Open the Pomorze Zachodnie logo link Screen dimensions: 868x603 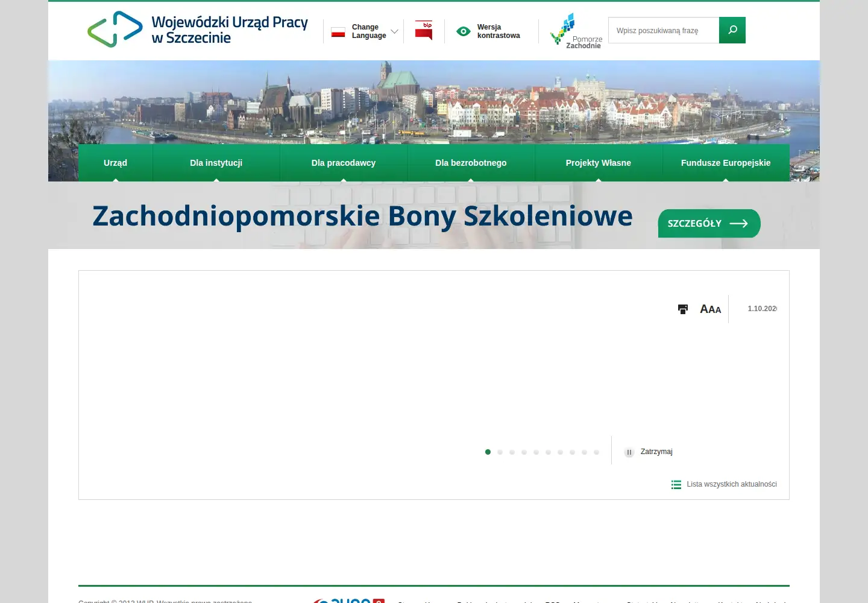[576, 31]
